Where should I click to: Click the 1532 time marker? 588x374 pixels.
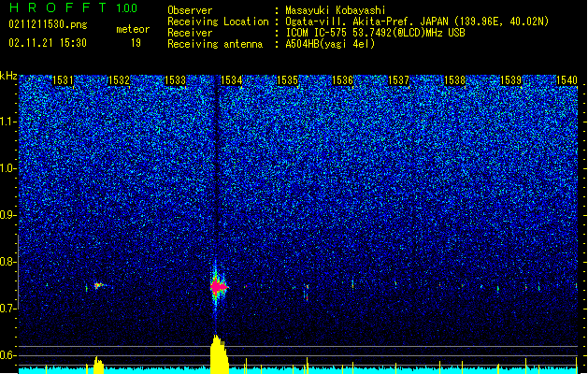pos(119,80)
